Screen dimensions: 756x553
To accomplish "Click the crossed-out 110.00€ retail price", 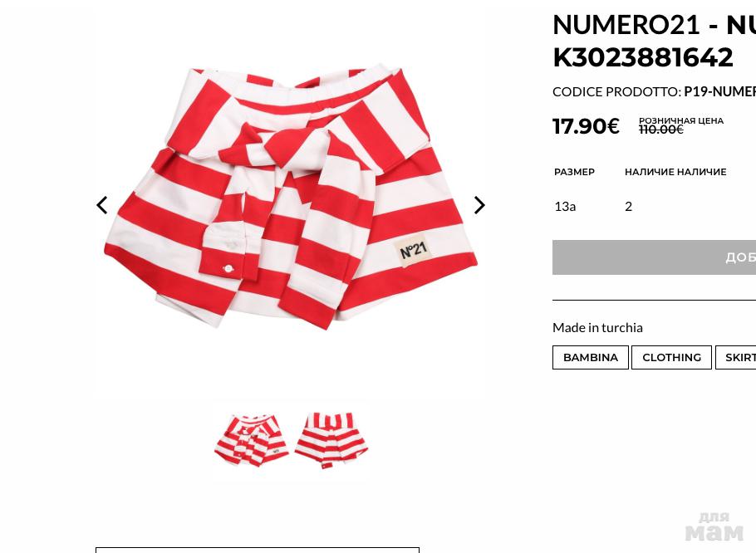I will tap(661, 130).
